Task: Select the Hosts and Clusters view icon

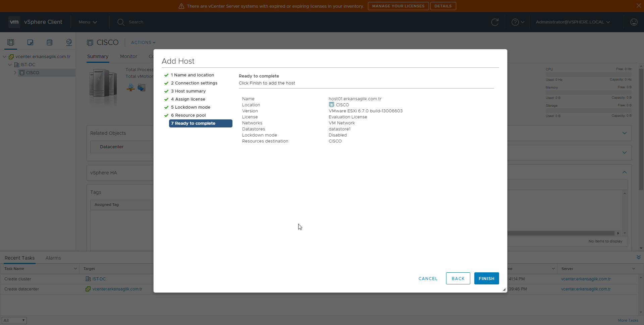Action: (x=11, y=42)
